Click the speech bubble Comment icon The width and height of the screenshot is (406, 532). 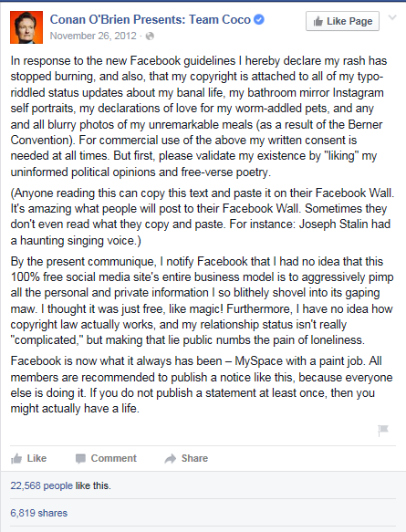(80, 459)
